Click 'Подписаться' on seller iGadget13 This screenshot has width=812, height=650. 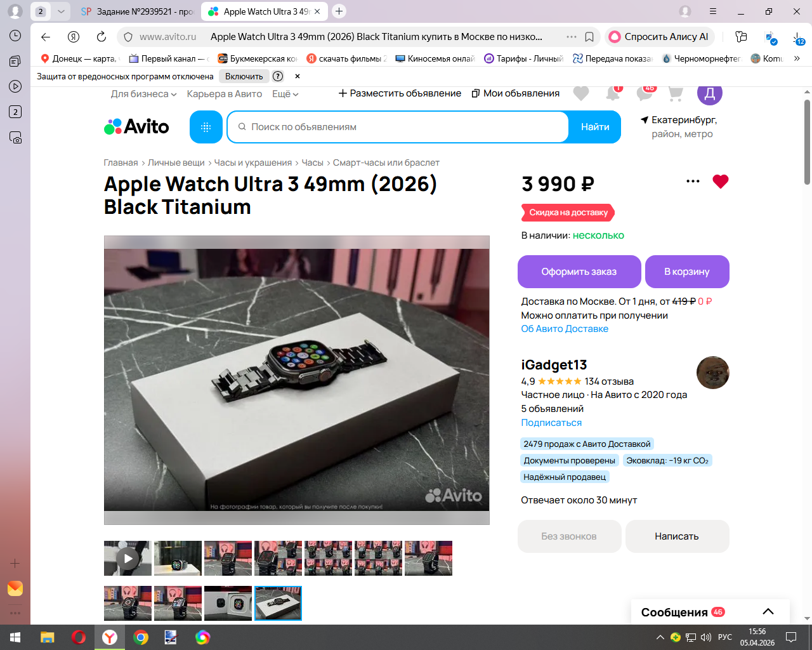[x=551, y=423]
